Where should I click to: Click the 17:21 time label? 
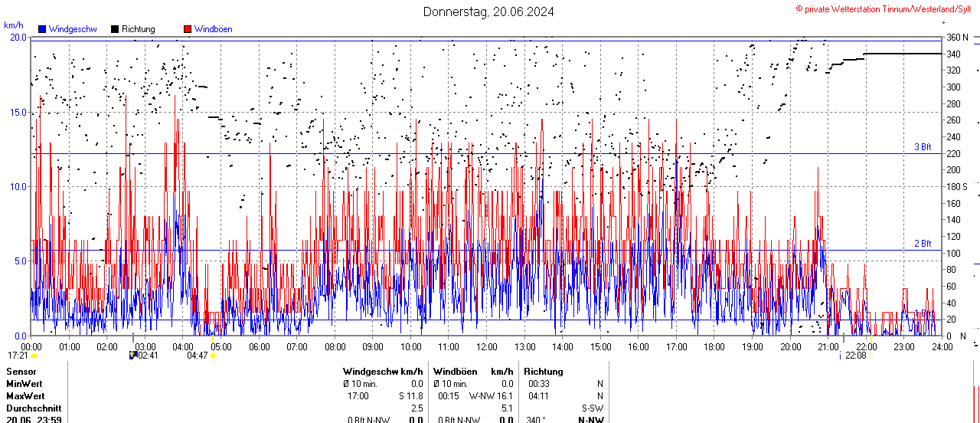(18, 356)
